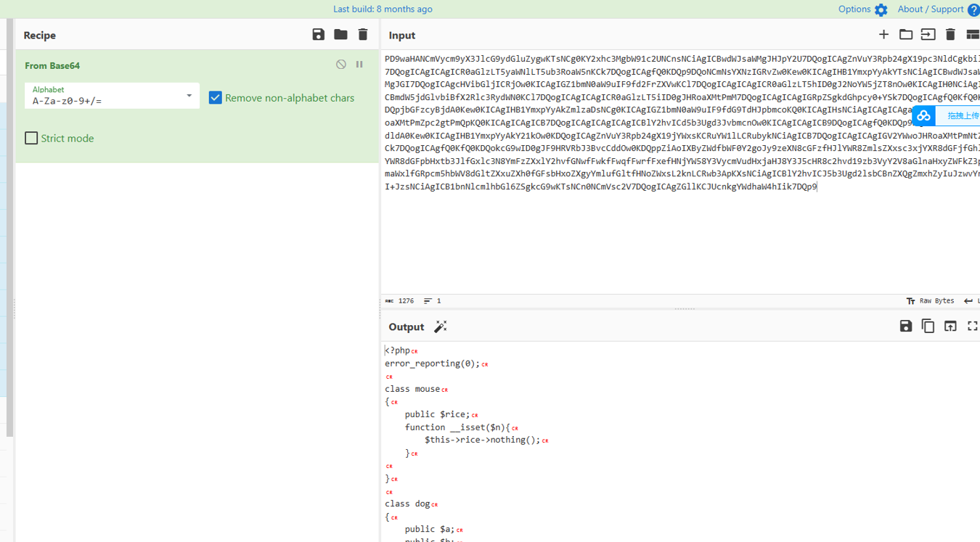The width and height of the screenshot is (980, 542).
Task: Save the current recipe
Action: (318, 35)
